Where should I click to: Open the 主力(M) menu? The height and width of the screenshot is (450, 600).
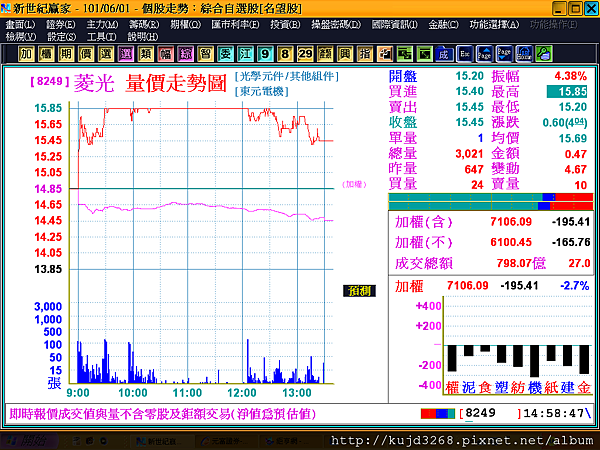click(102, 24)
